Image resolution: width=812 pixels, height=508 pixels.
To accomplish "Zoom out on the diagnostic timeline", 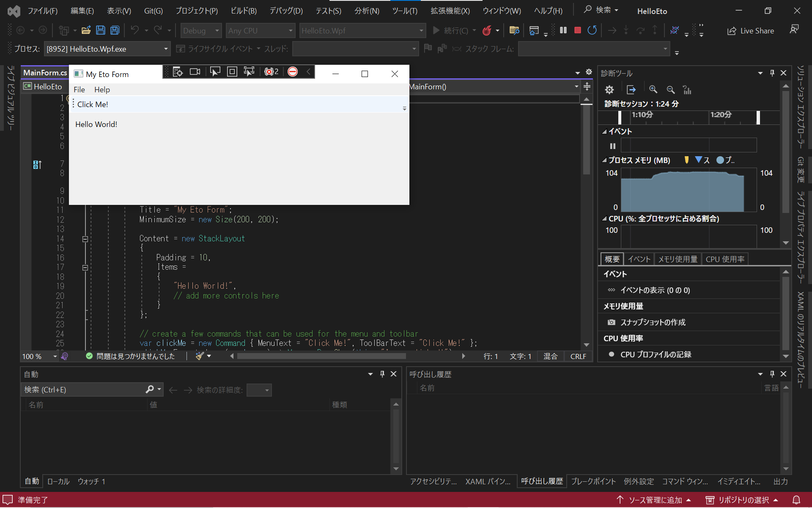I will (x=671, y=90).
